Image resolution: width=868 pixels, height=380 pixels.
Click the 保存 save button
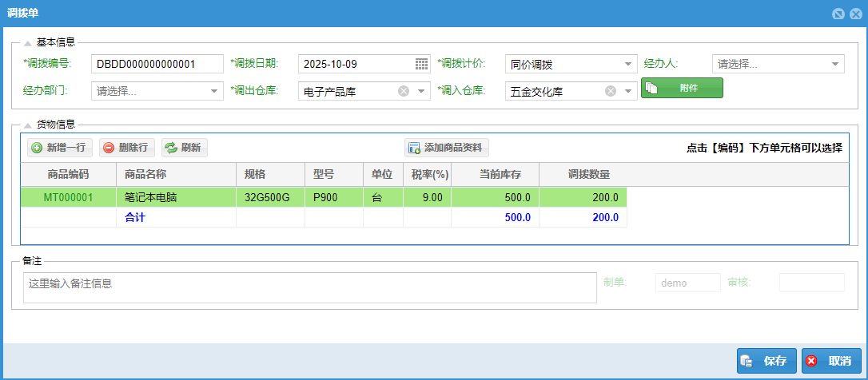(766, 361)
